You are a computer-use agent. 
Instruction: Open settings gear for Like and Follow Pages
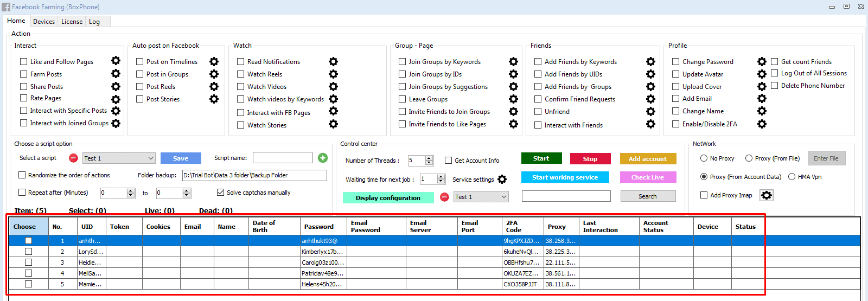pyautogui.click(x=116, y=61)
